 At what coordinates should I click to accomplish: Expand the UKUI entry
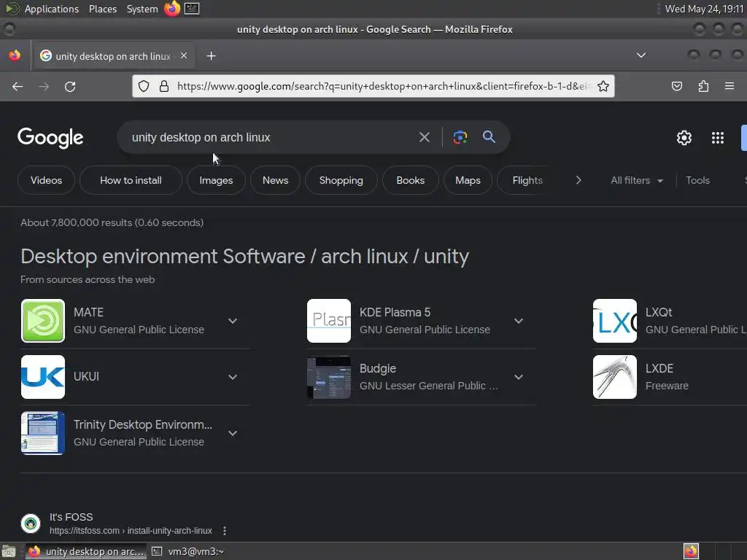click(x=233, y=377)
